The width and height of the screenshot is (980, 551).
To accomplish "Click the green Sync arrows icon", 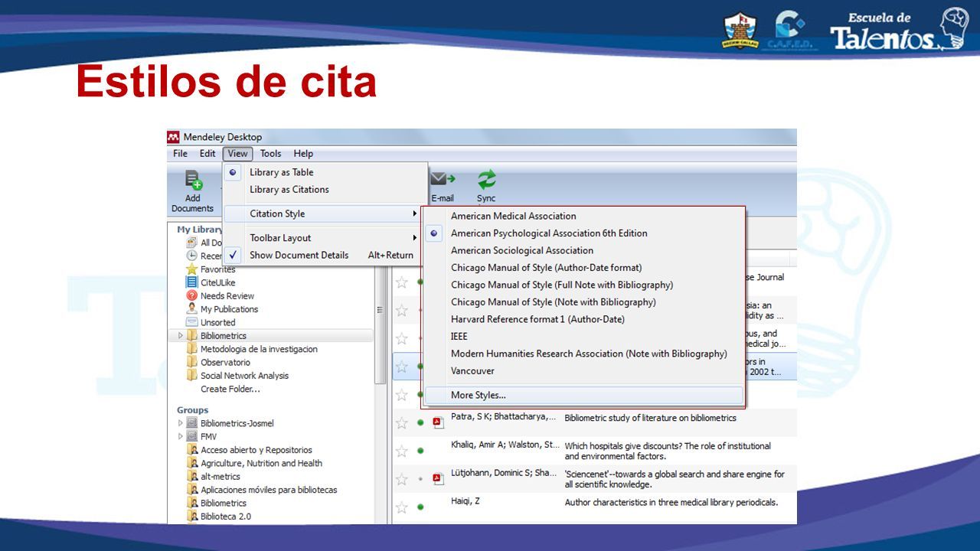I will (x=486, y=181).
